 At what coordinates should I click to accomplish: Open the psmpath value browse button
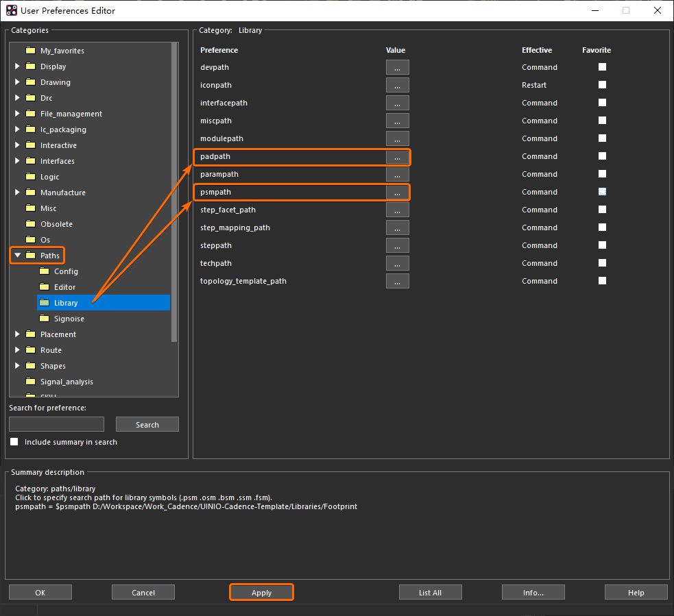coord(397,193)
